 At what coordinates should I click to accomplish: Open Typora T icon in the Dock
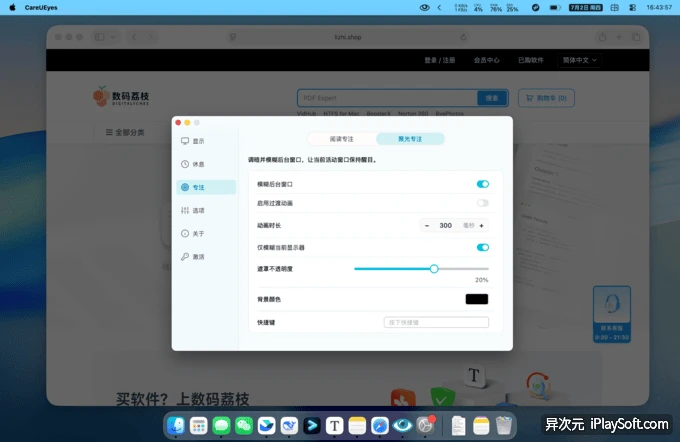(x=334, y=426)
